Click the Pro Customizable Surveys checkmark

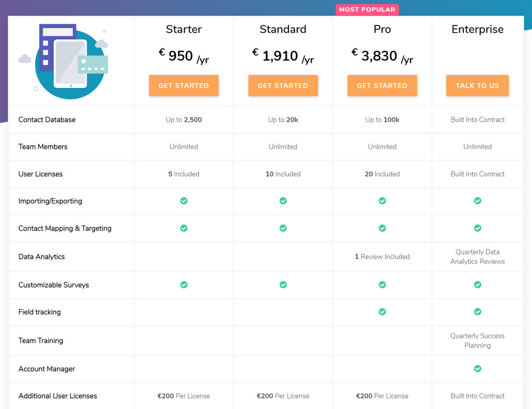tap(382, 285)
